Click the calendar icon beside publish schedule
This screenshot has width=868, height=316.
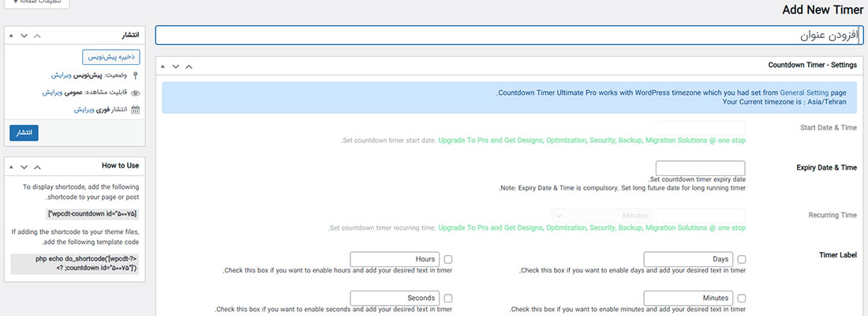tap(135, 110)
